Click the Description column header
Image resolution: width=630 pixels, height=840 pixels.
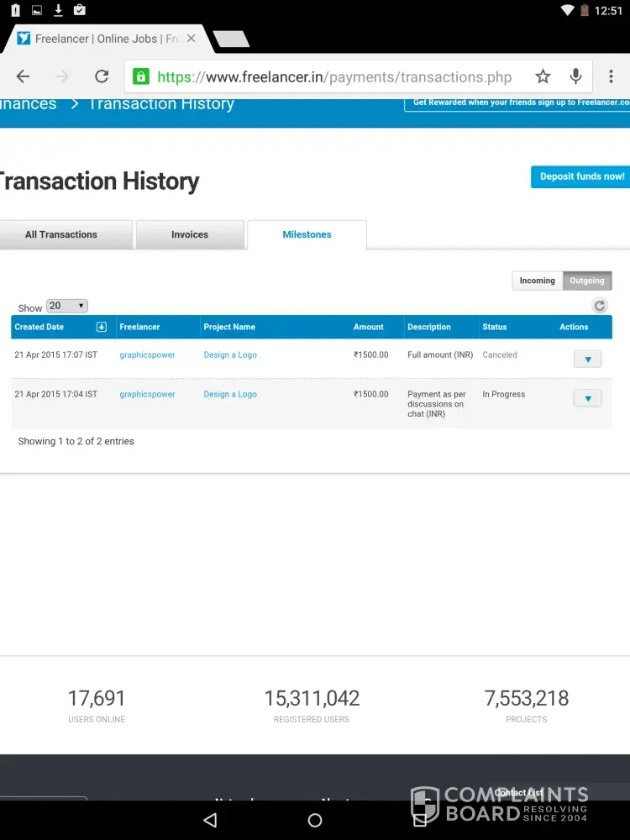pyautogui.click(x=429, y=327)
